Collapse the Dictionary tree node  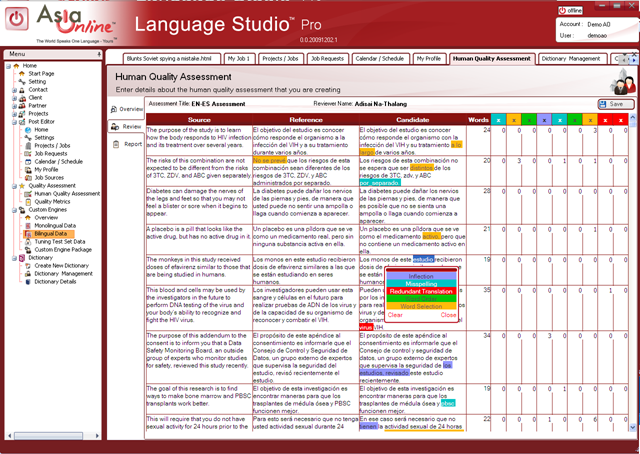tap(15, 258)
